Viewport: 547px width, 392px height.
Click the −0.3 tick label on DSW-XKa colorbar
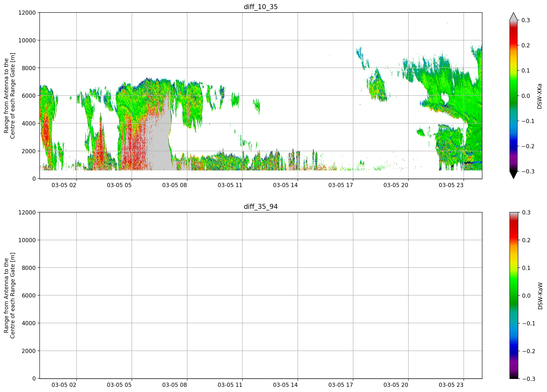528,171
